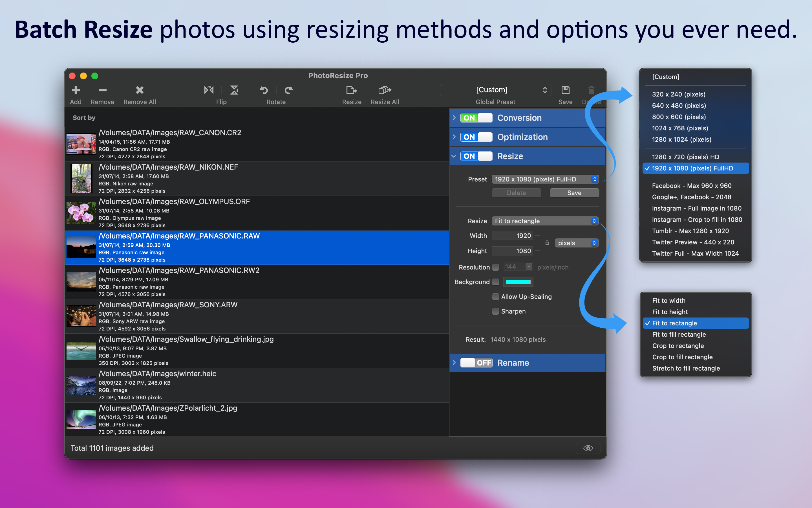The image size is (812, 508).
Task: Flip image horizontally icon
Action: [x=209, y=90]
